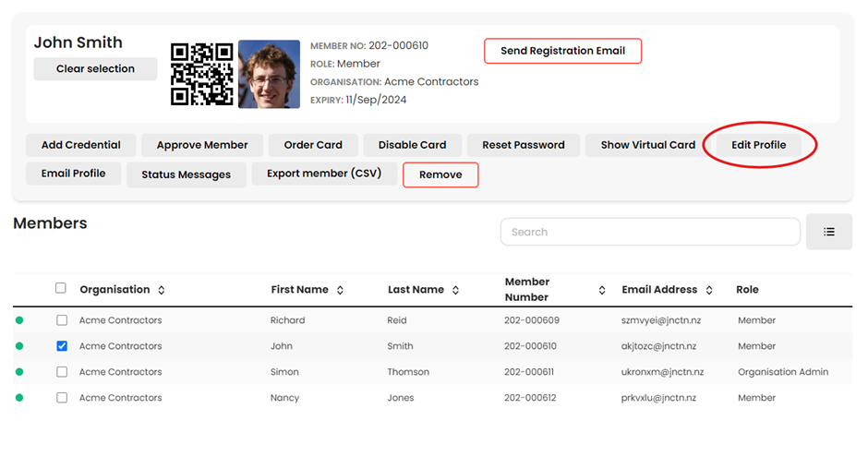
Task: Click Organisation Admin role cell
Action: pos(783,372)
